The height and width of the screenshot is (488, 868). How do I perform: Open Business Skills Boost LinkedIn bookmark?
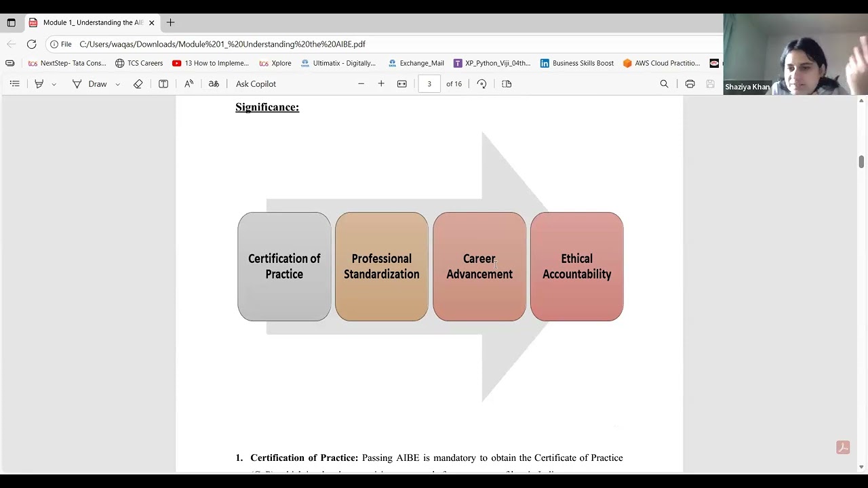(x=576, y=63)
